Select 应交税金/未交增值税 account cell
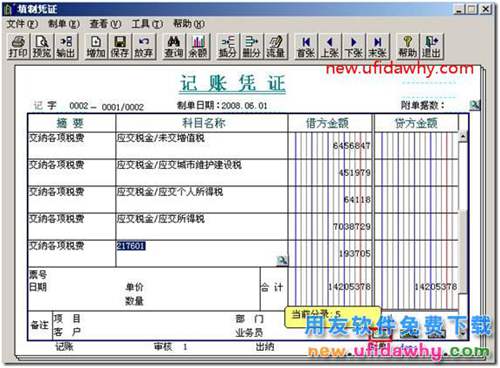The width and height of the screenshot is (500, 368). 202,146
